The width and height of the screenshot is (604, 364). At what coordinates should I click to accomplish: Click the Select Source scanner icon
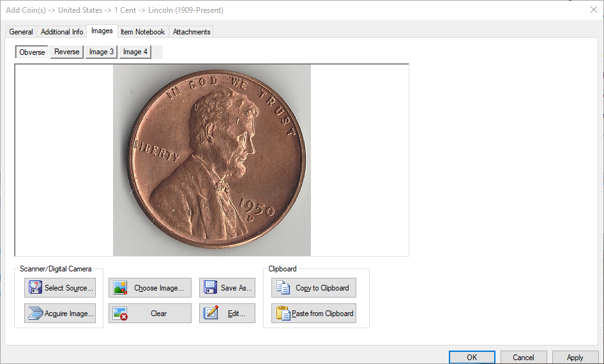coord(35,287)
